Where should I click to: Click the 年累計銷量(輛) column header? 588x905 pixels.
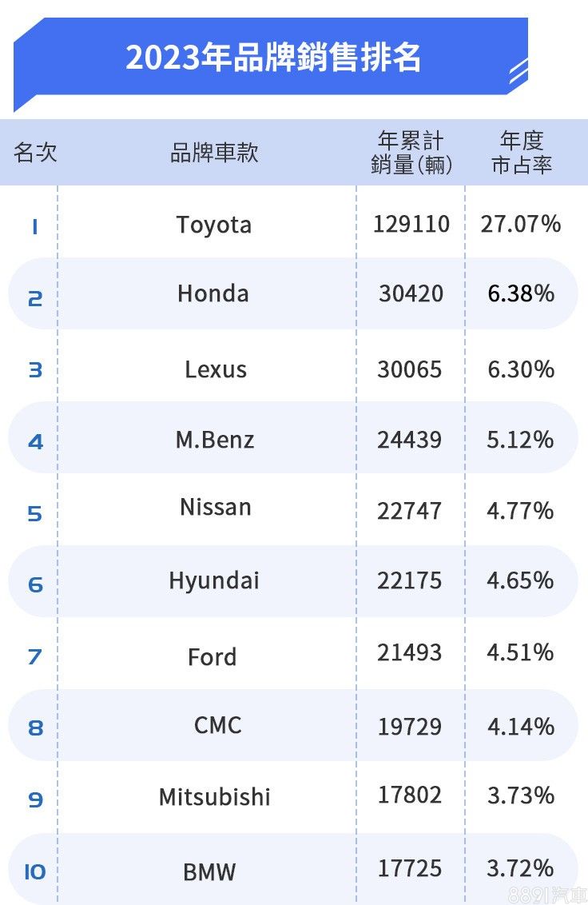click(x=411, y=153)
